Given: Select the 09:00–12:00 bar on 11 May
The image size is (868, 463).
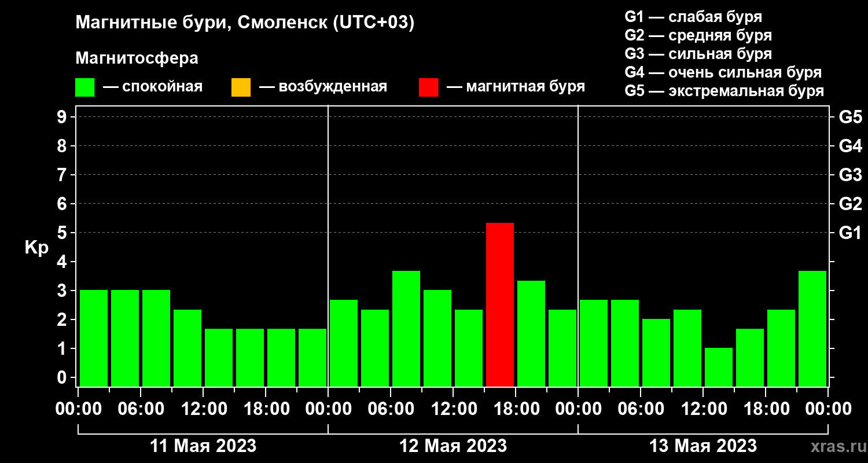Looking at the screenshot, I should 187,348.
